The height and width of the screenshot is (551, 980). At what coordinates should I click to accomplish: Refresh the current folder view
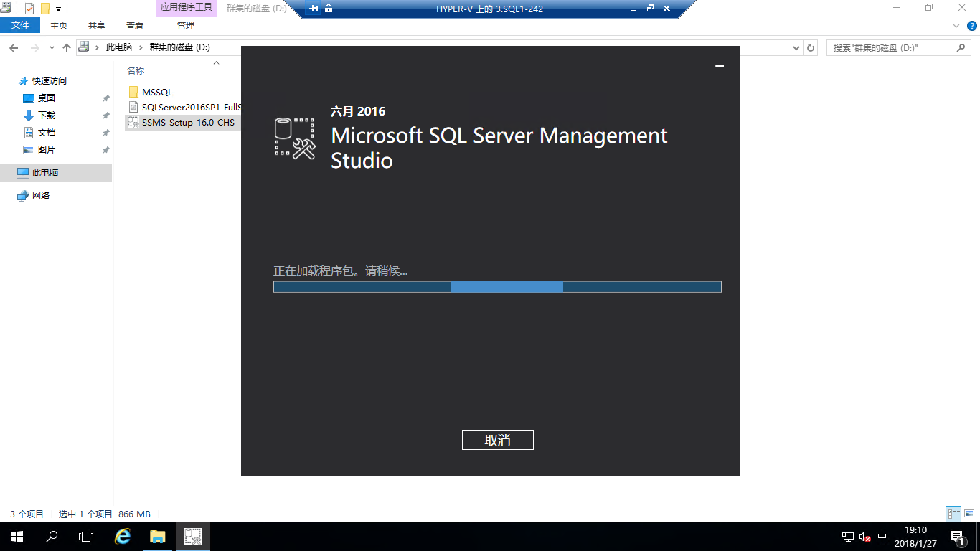tap(811, 48)
